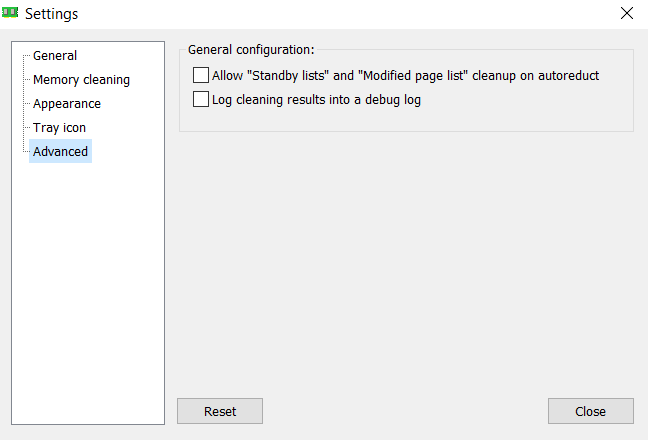
Task: Click the "General configuration:" group heading
Action: tap(251, 49)
